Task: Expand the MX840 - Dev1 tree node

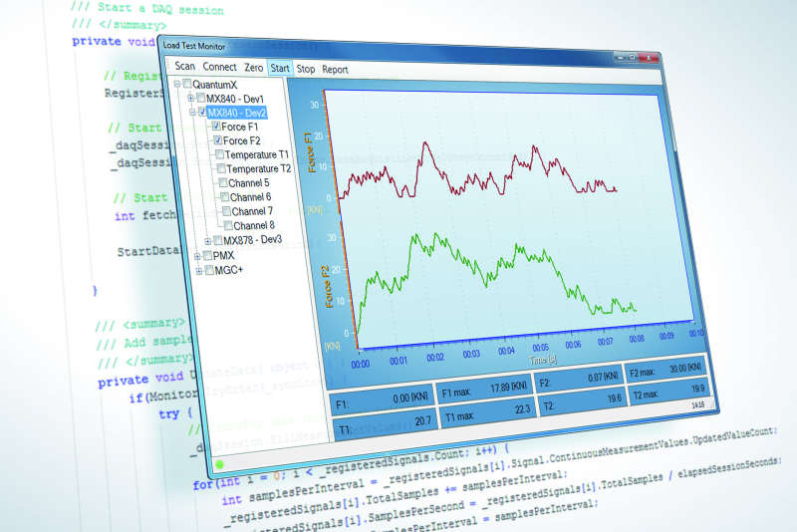Action: pyautogui.click(x=189, y=100)
